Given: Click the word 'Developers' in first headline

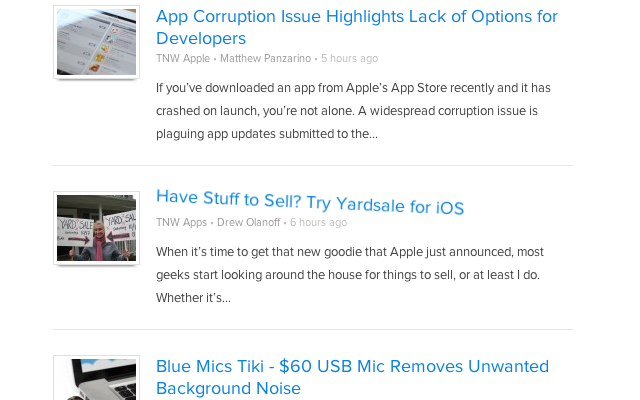Looking at the screenshot, I should point(201,39).
